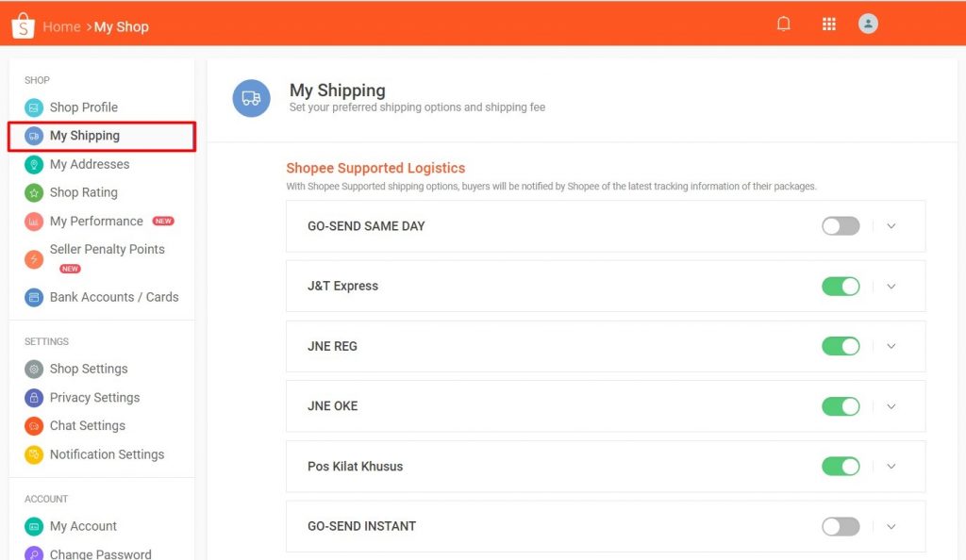Expand the GO-SEND INSTANT details arrow
This screenshot has height=560, width=966.
891,526
